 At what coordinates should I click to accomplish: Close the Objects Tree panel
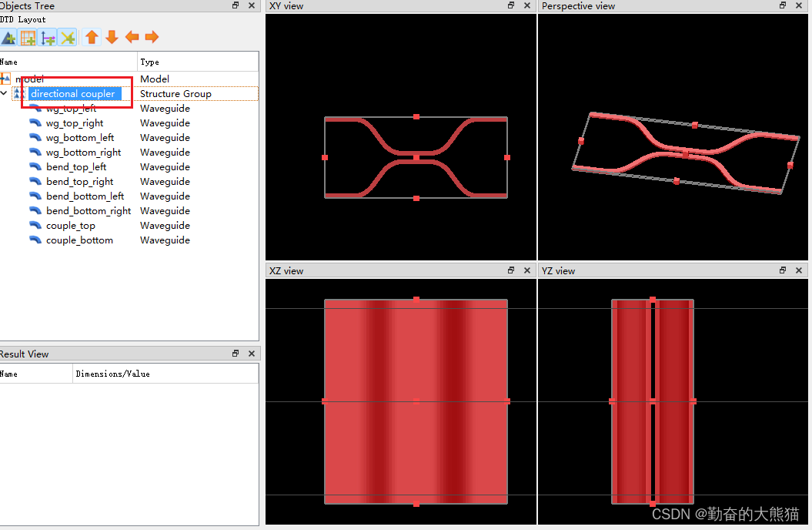[x=252, y=5]
